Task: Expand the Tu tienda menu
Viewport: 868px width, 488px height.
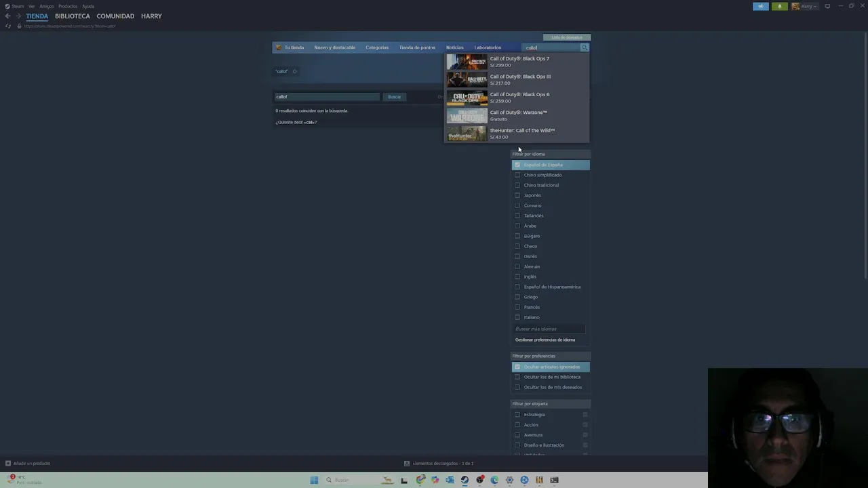Action: [294, 47]
